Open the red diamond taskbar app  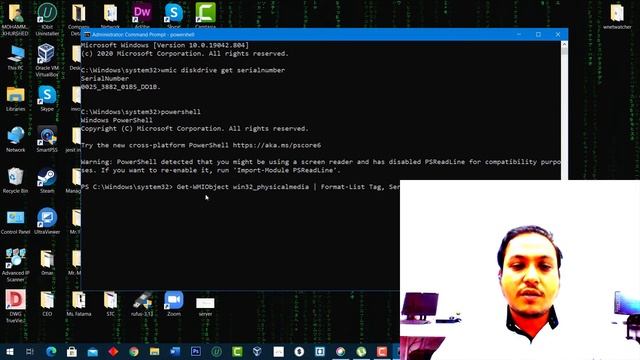pos(113,351)
